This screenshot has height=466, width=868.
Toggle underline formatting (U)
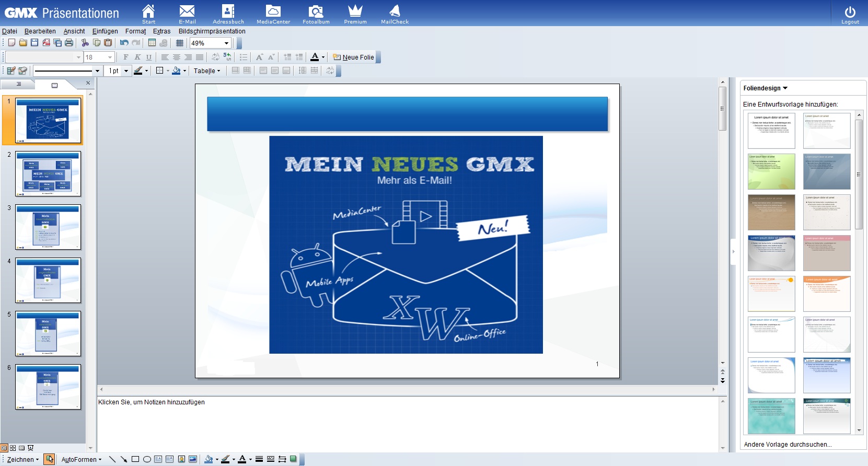point(149,57)
